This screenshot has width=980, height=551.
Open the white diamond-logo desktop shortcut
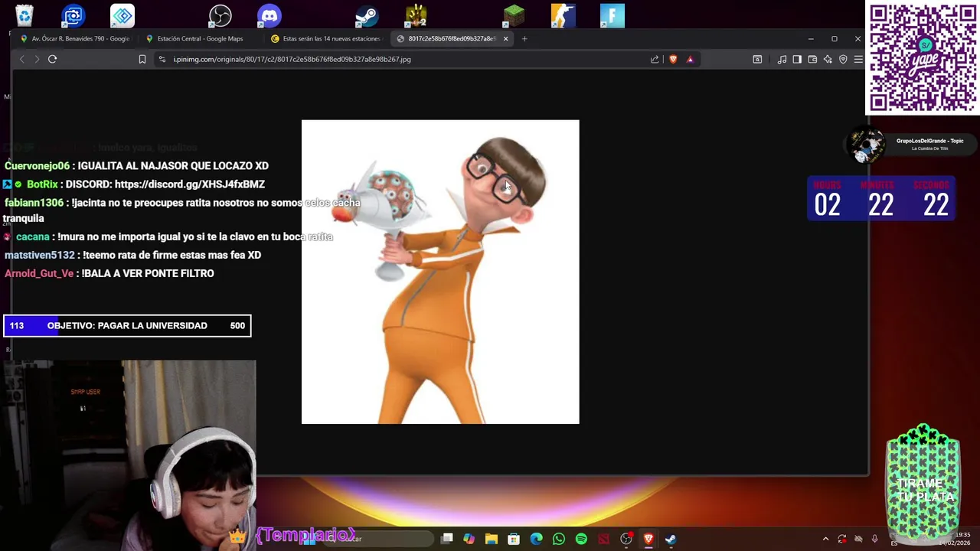(122, 15)
